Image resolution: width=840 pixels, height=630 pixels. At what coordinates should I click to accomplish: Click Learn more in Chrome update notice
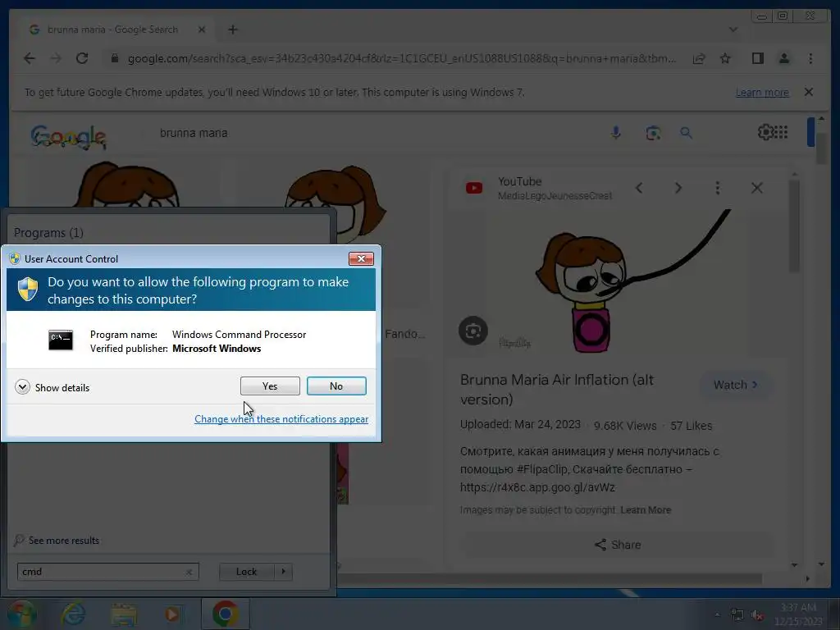pos(762,92)
